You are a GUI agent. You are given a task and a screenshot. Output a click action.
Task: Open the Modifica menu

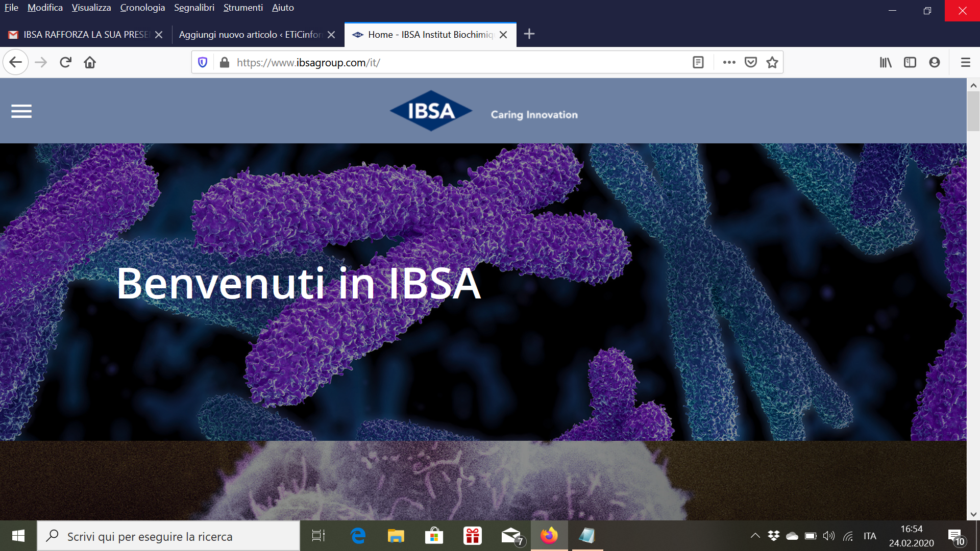(45, 8)
